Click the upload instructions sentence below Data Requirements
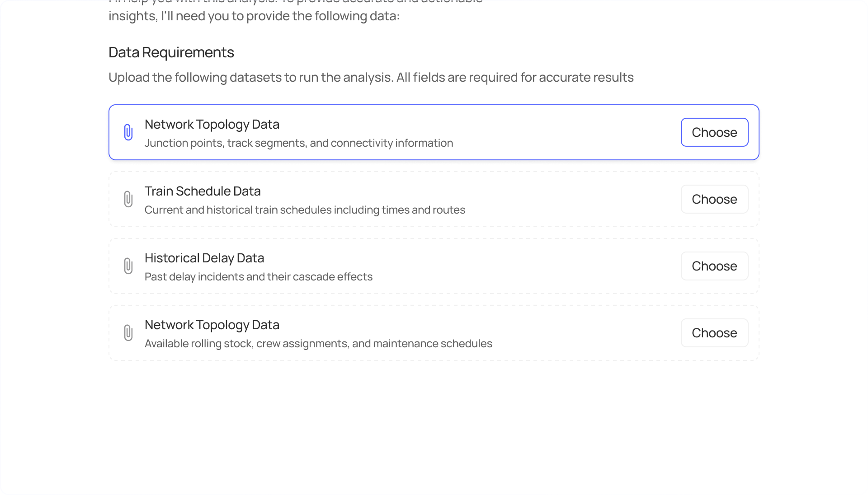This screenshot has width=868, height=495. click(x=371, y=77)
